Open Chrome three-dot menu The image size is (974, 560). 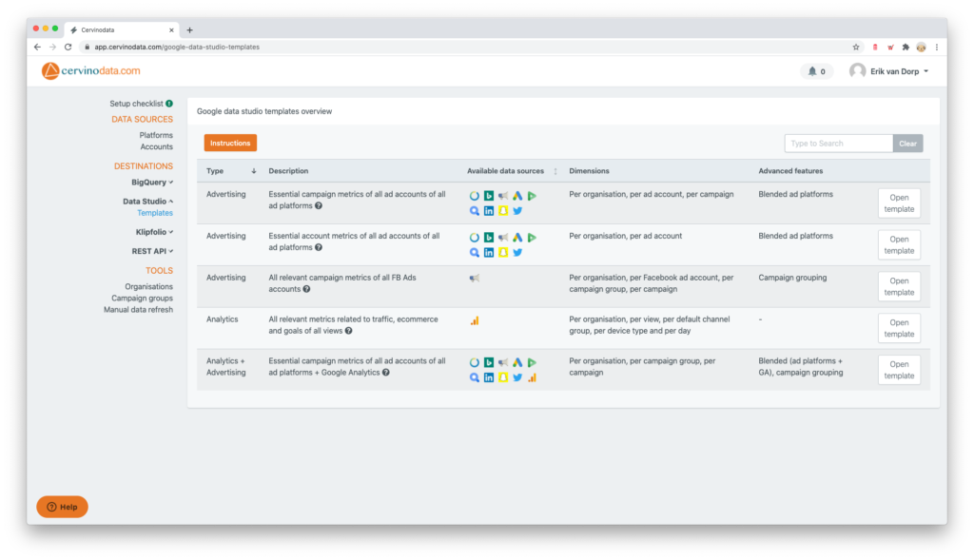click(x=937, y=48)
